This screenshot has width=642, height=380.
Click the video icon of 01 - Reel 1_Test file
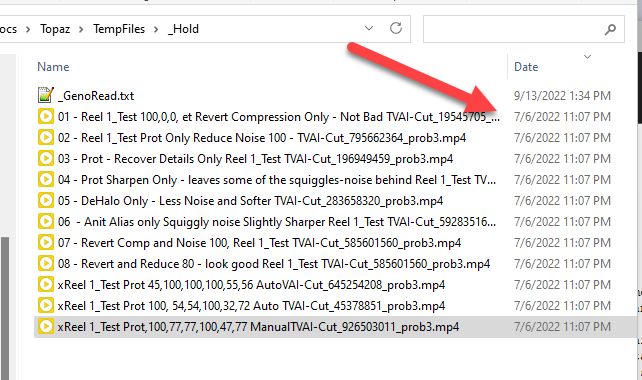(45, 116)
